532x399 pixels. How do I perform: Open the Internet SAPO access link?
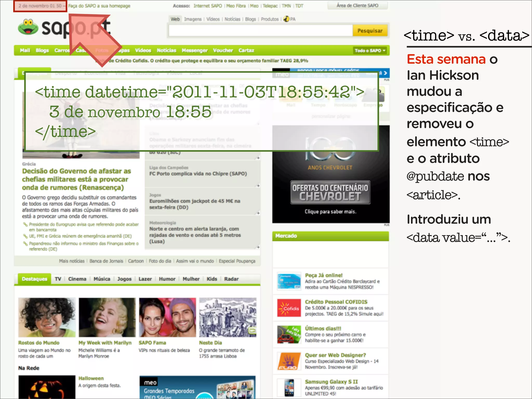tap(208, 6)
